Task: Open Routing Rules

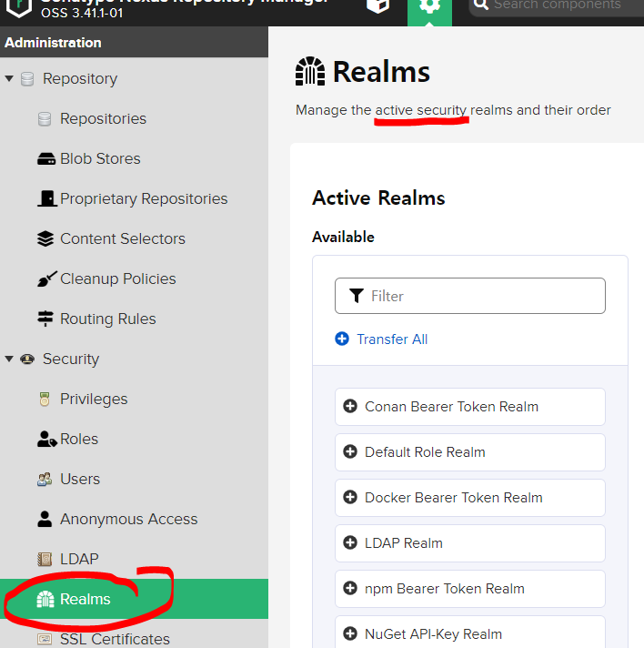Action: pos(108,319)
